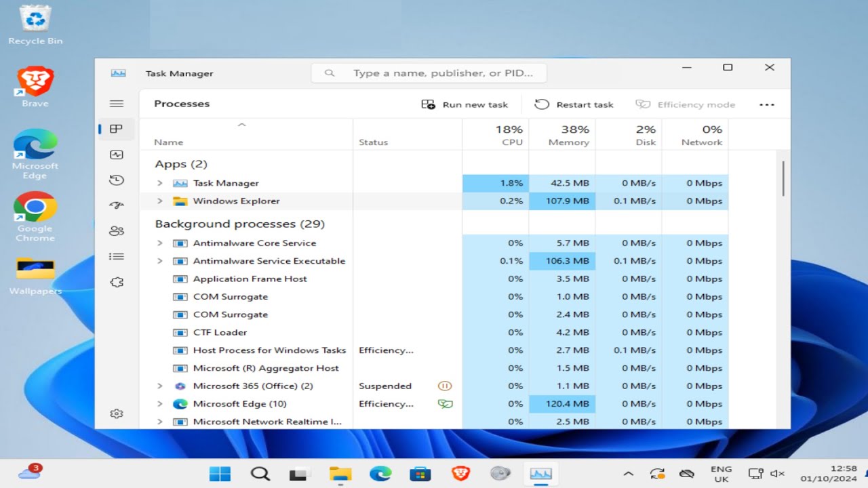Click the search box in Task Manager

tap(429, 73)
